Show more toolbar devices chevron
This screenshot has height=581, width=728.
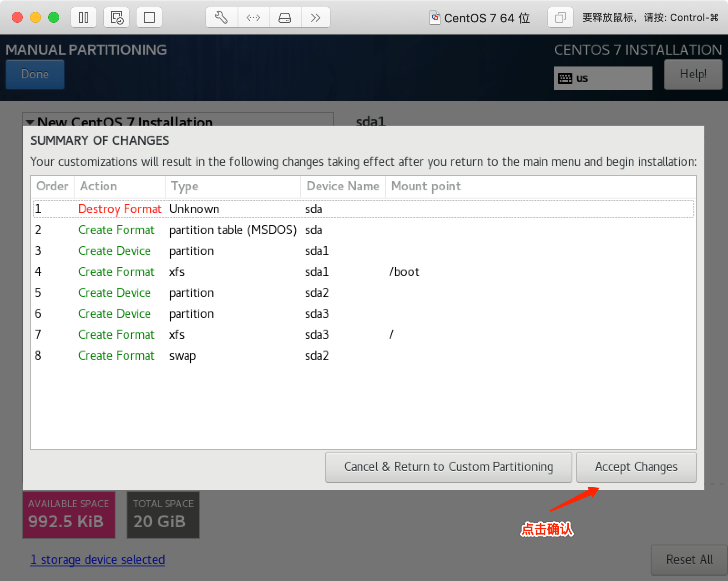pyautogui.click(x=316, y=18)
